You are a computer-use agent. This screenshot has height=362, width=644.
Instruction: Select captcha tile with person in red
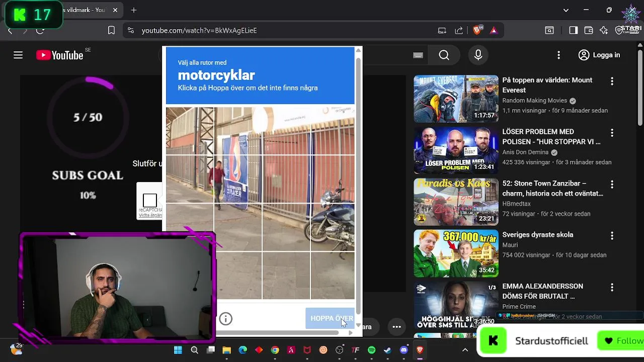tap(237, 179)
